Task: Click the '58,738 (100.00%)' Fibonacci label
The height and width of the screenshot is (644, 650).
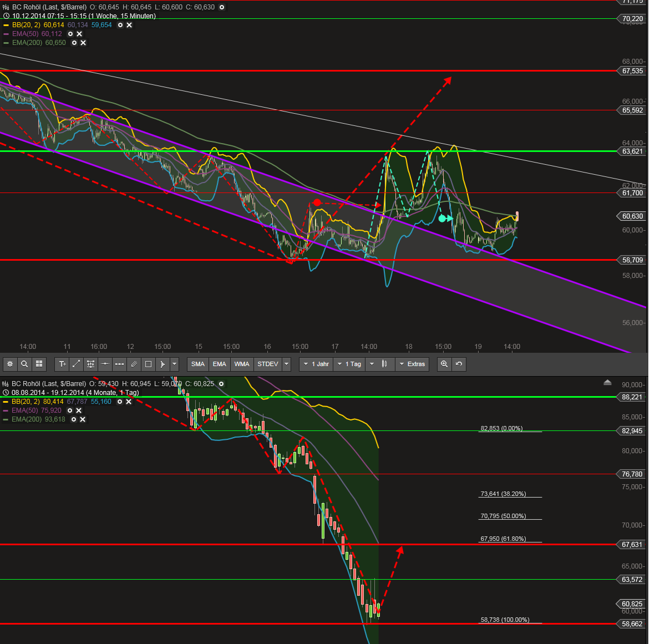Action: pos(505,620)
